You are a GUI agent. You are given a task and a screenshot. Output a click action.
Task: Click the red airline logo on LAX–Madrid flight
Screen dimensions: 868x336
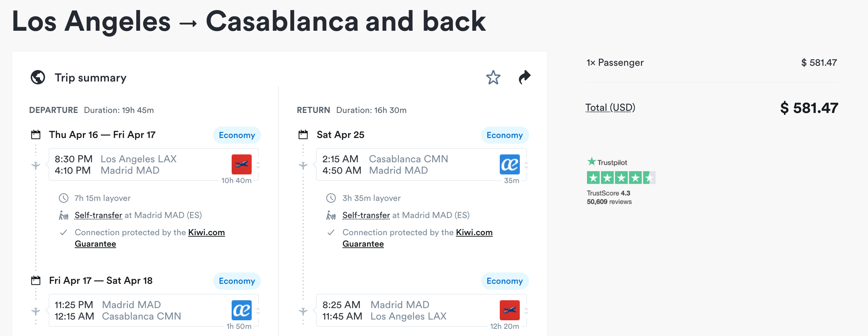click(x=241, y=164)
